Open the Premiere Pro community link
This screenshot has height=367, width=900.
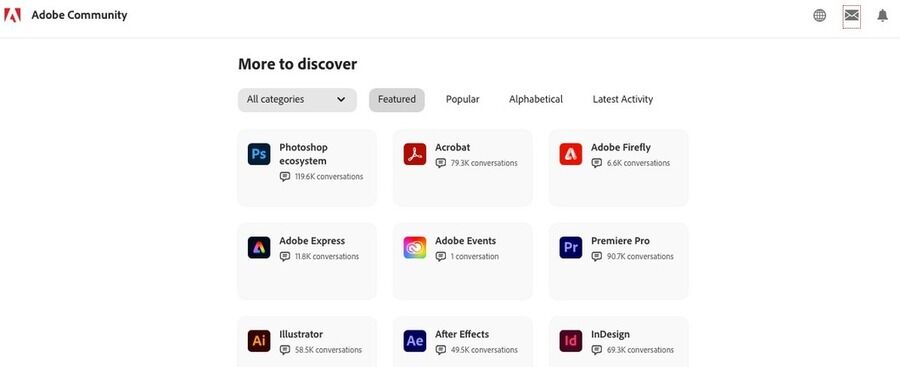pos(620,241)
